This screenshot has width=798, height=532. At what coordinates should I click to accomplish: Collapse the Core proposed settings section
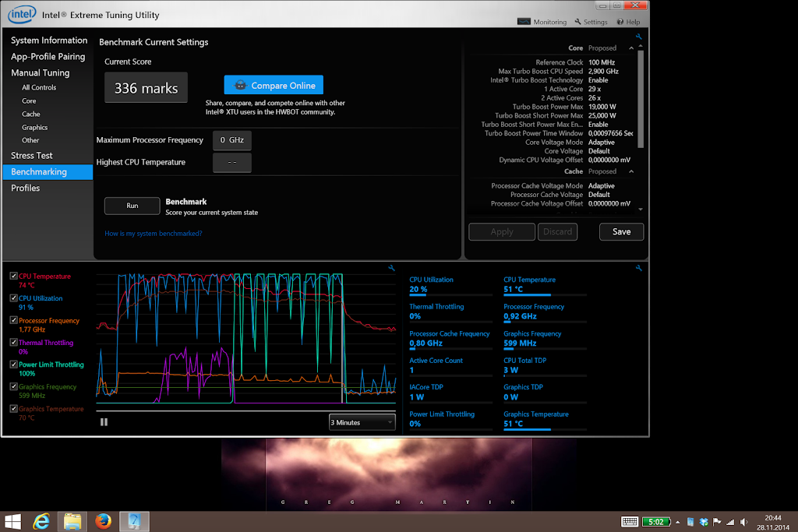tap(631, 48)
